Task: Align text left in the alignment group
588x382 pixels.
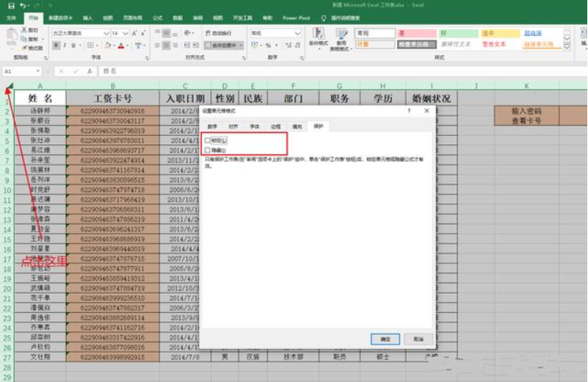Action: click(x=158, y=46)
